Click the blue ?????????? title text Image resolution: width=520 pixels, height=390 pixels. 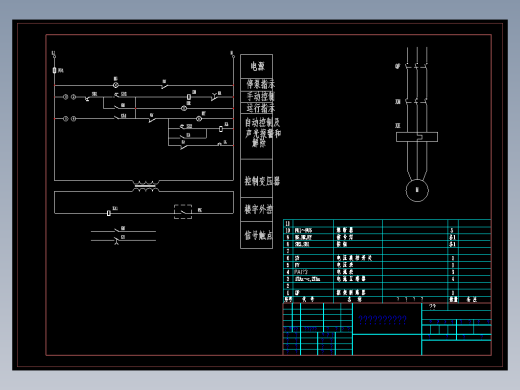point(382,320)
